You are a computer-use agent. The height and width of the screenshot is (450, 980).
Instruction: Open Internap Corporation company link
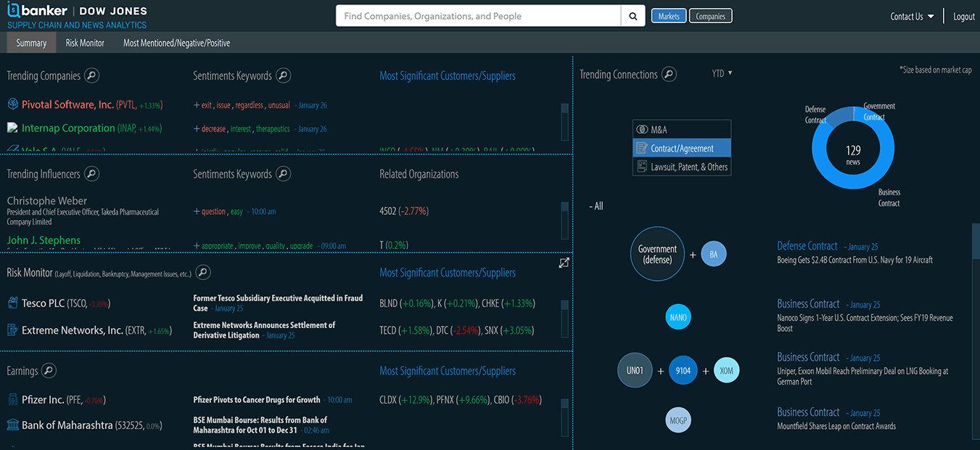[68, 128]
